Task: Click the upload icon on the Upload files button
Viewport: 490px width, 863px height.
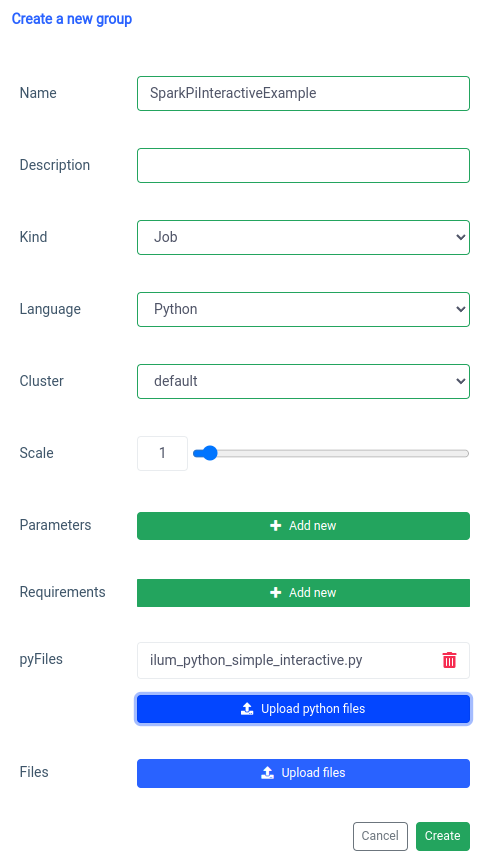Action: point(268,773)
